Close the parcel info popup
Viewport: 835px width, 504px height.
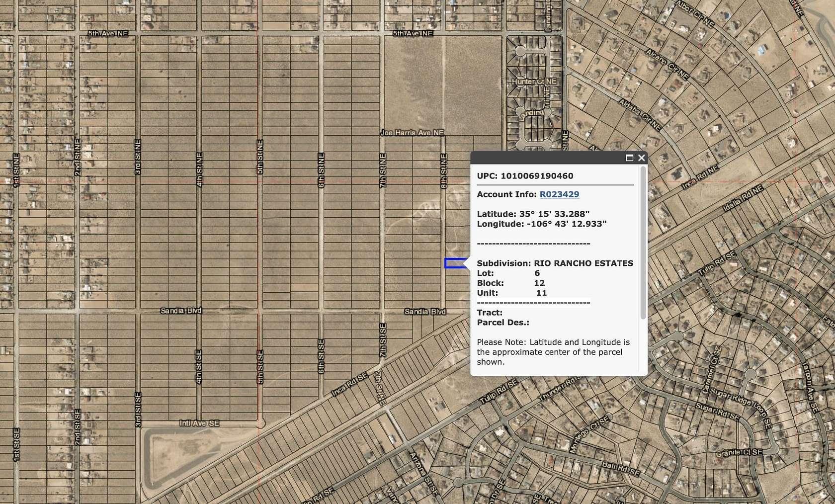point(641,158)
